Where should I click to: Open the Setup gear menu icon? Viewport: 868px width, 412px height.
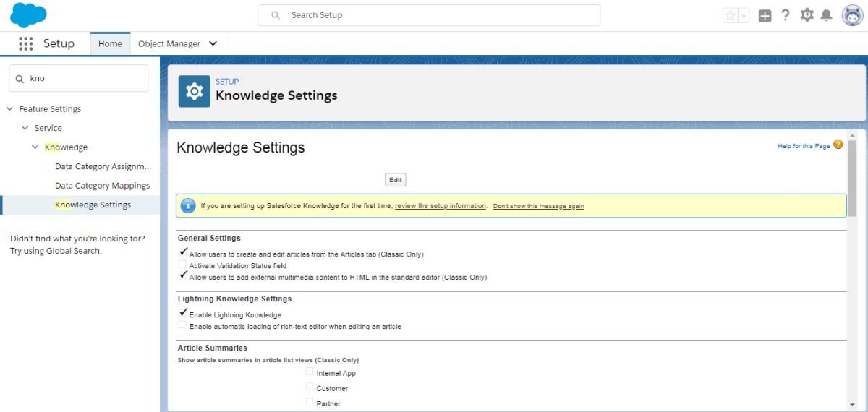click(807, 14)
